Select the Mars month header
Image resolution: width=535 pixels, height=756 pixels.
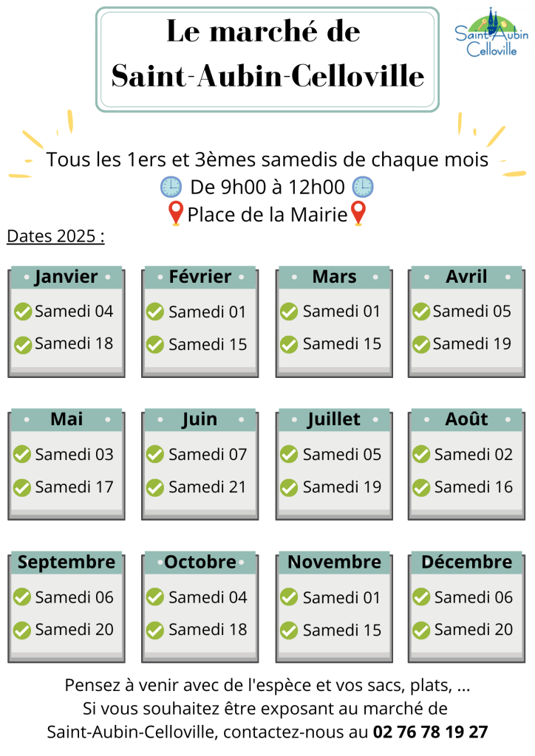334,277
